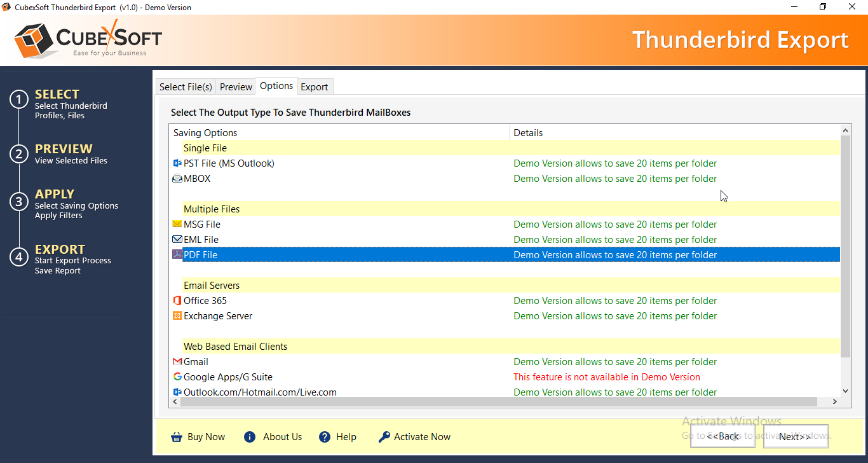Click the horizontal scrollbar thumb
The width and height of the screenshot is (868, 463).
click(498, 402)
